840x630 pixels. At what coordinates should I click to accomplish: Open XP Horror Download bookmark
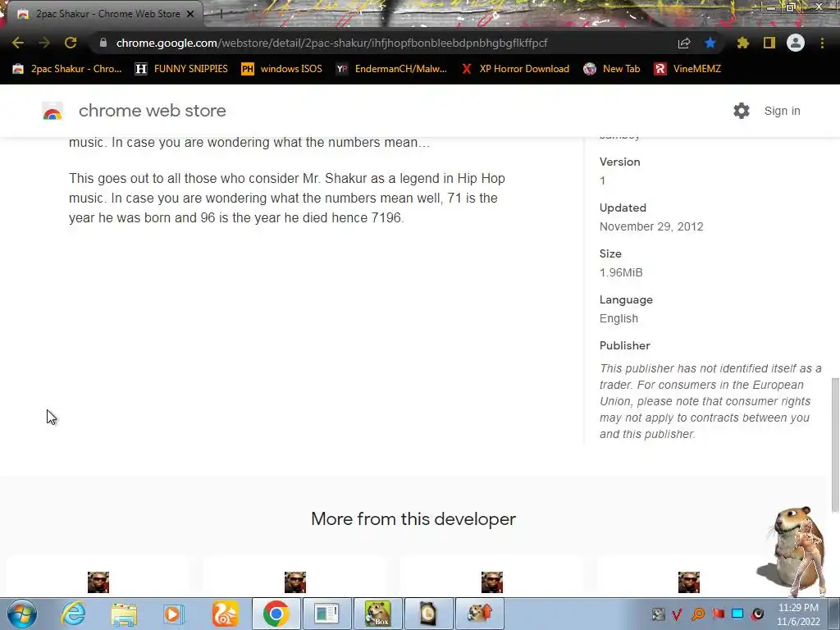pyautogui.click(x=515, y=69)
